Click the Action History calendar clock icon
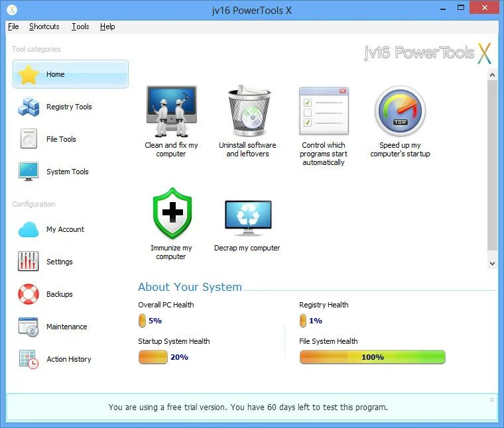The width and height of the screenshot is (504, 428). point(29,359)
